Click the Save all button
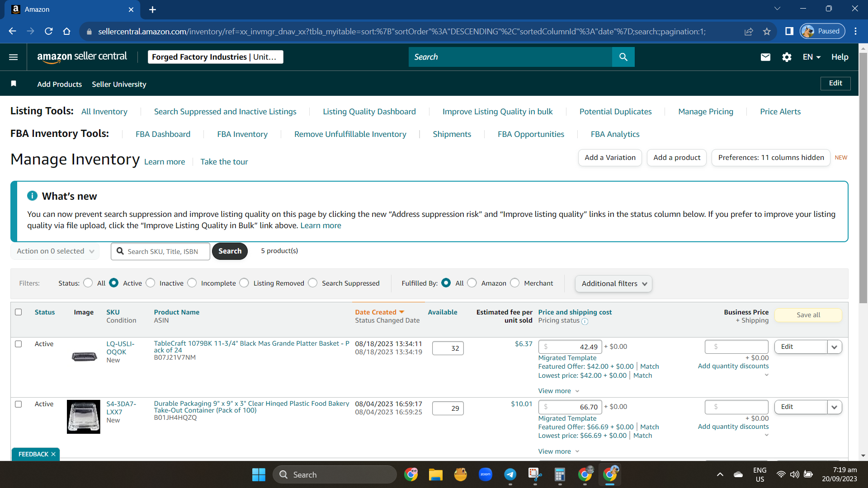The image size is (868, 488). [x=808, y=315]
